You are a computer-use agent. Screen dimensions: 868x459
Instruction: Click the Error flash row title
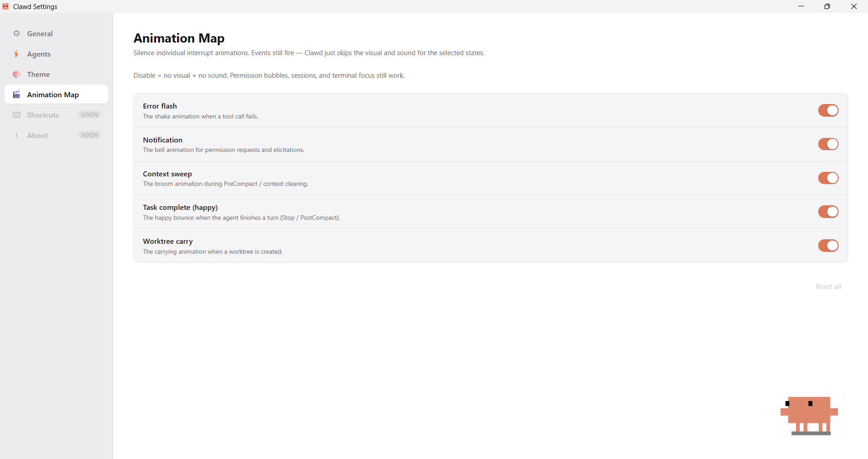[x=160, y=106]
